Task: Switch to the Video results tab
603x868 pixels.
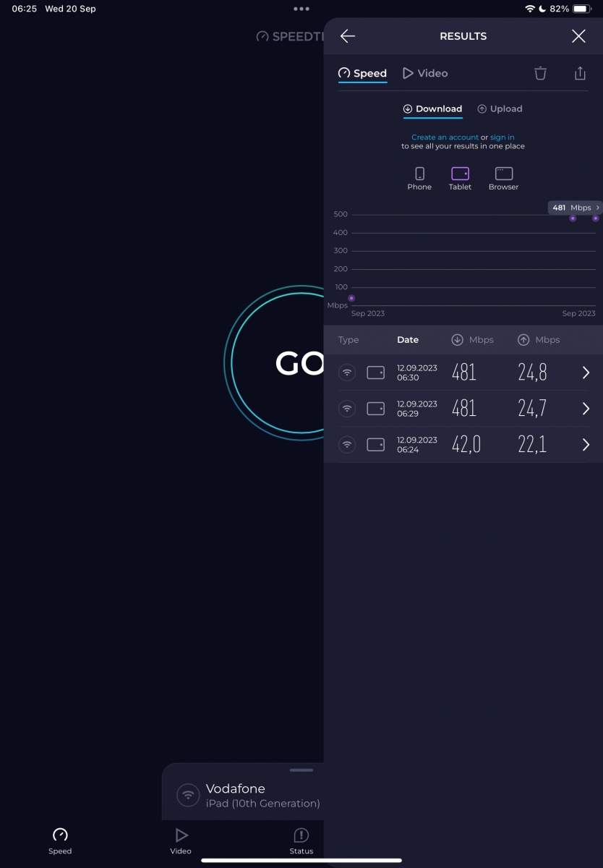Action: [x=425, y=73]
